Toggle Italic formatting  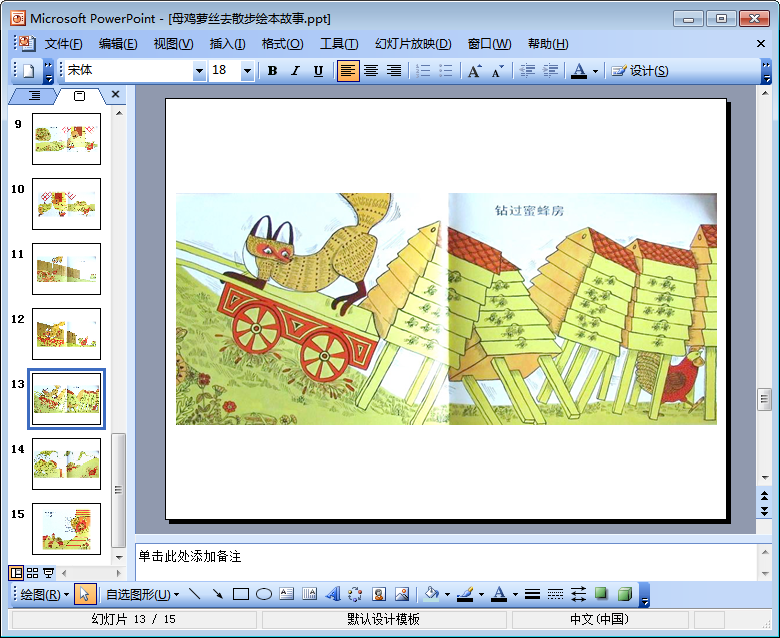tap(295, 71)
